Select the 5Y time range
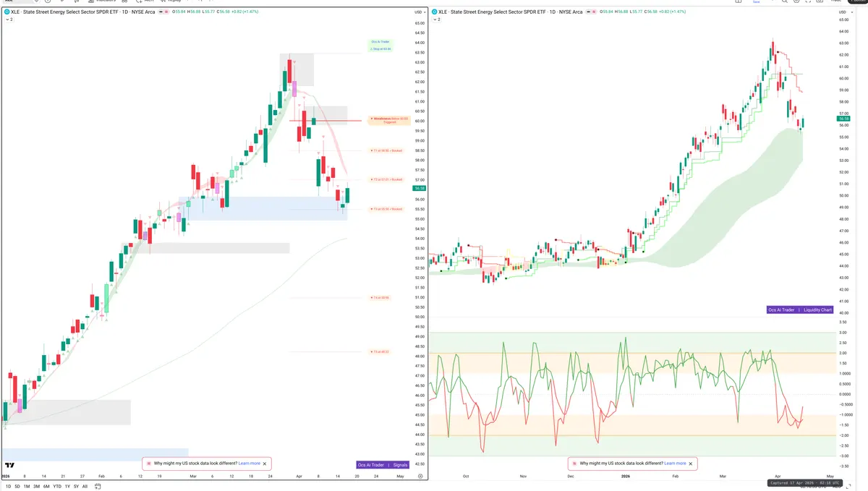Image resolution: width=868 pixels, height=491 pixels. tap(76, 487)
